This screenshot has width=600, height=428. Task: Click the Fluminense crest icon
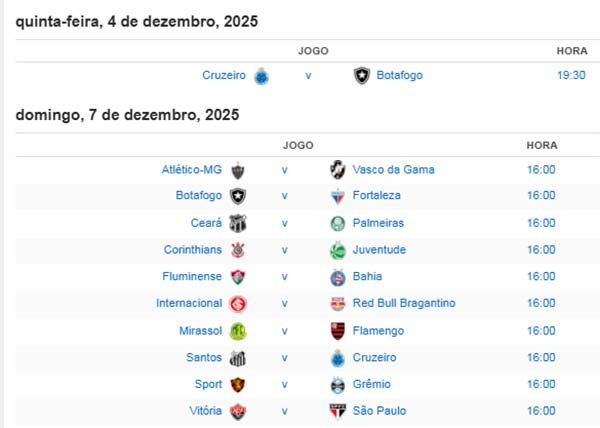coord(238,277)
